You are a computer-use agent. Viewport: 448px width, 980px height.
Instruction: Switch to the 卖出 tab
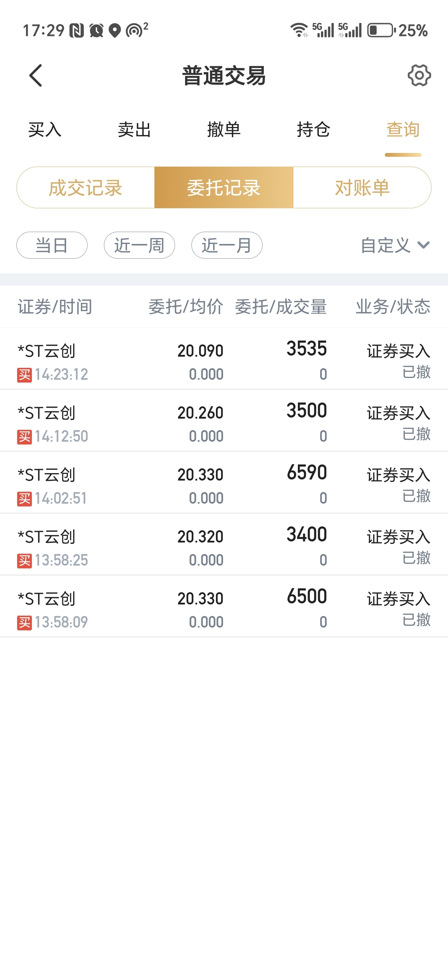point(135,130)
